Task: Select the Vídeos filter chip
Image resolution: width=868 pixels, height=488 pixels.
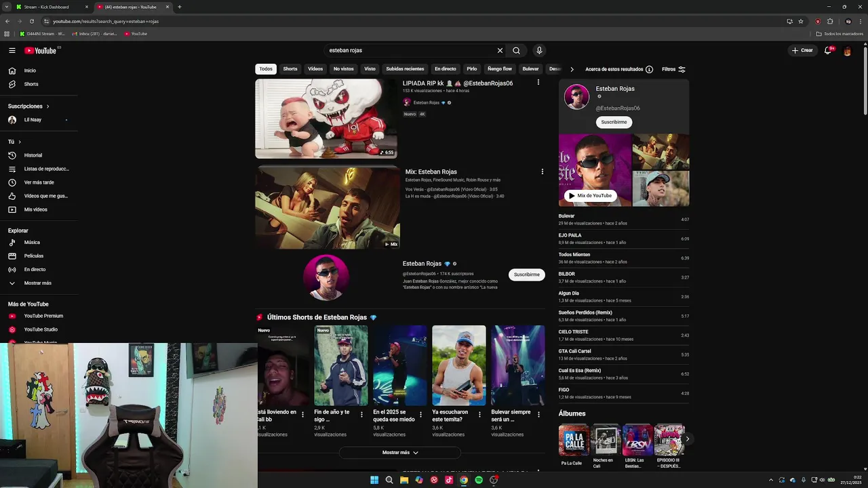Action: 315,69
